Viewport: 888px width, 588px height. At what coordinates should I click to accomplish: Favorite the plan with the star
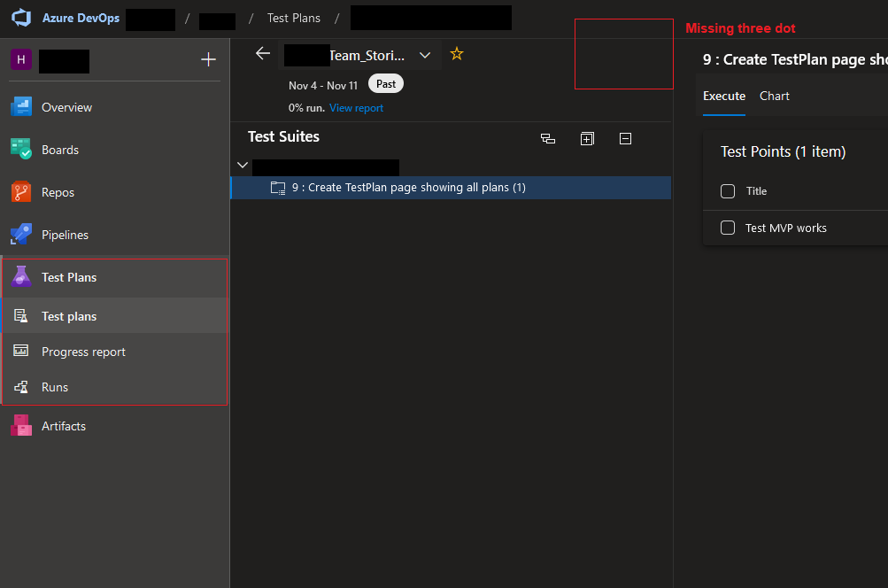(x=457, y=54)
